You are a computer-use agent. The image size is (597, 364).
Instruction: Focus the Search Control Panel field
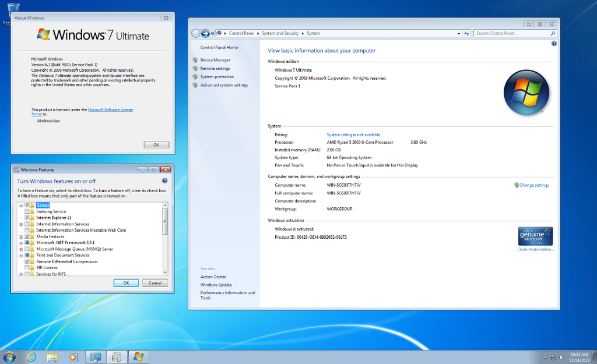pyautogui.click(x=512, y=33)
